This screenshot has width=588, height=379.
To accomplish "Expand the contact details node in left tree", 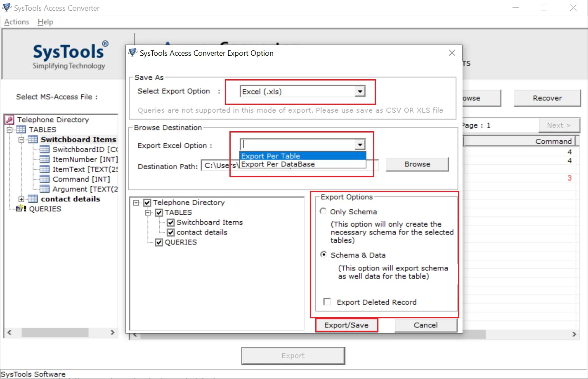I will click(21, 199).
